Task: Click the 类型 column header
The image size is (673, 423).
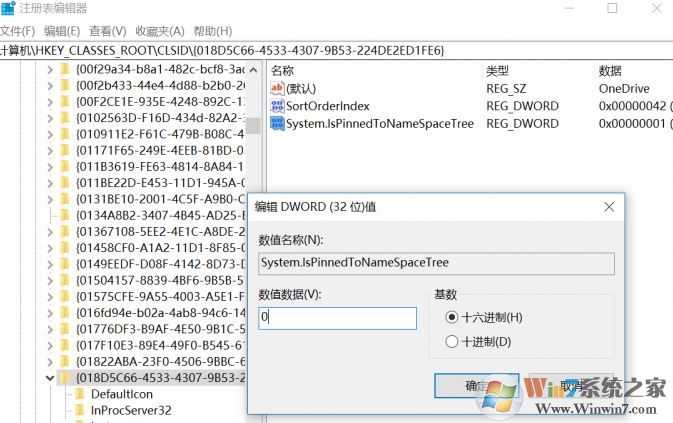Action: 497,71
